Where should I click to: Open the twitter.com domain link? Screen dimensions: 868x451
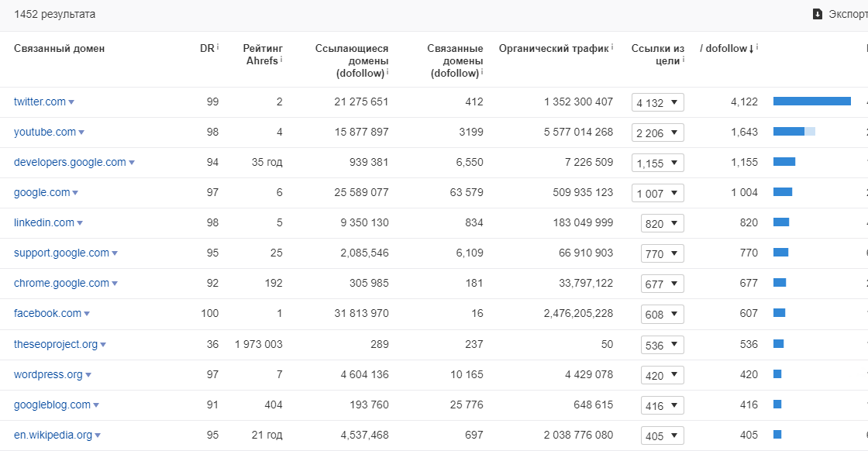coord(40,102)
